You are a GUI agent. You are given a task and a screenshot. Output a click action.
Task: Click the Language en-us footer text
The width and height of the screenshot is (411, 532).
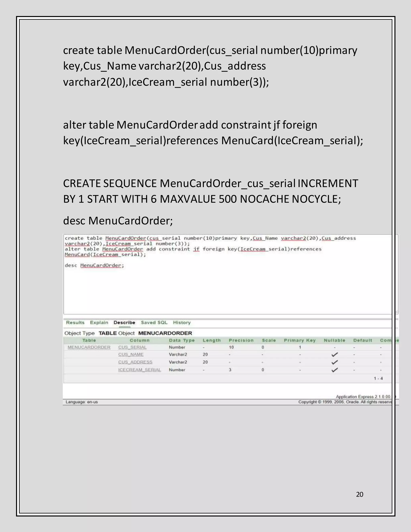click(81, 402)
